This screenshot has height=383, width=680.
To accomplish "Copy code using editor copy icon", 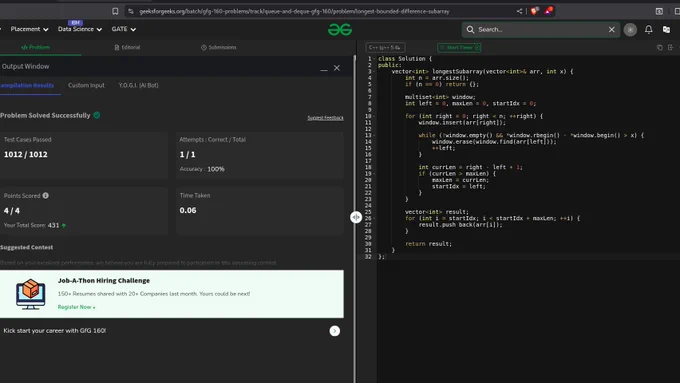I will click(660, 47).
